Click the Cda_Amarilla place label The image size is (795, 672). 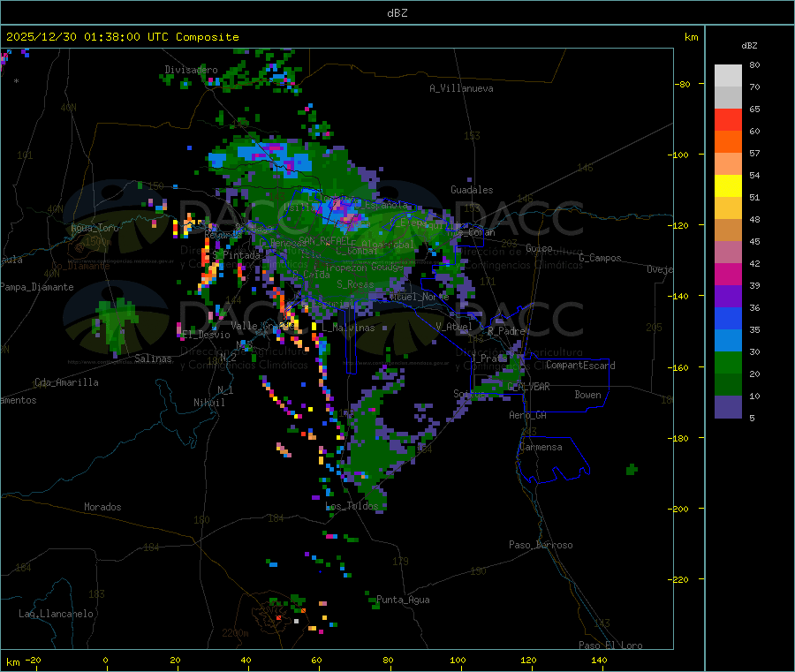(66, 382)
